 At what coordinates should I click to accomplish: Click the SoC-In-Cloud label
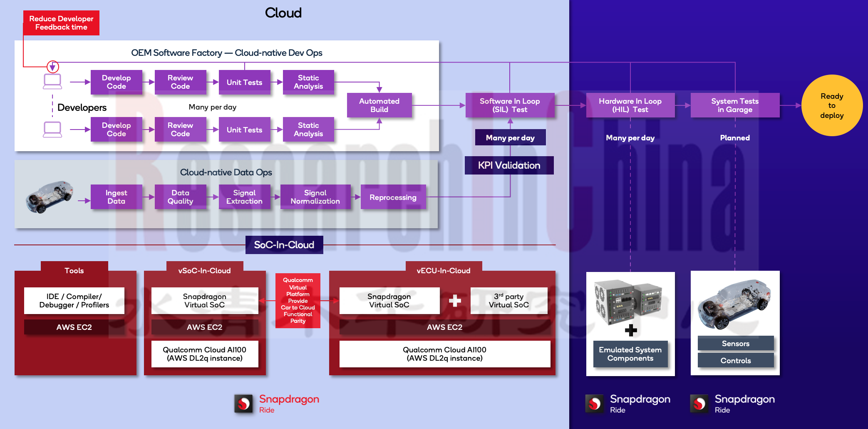[284, 245]
